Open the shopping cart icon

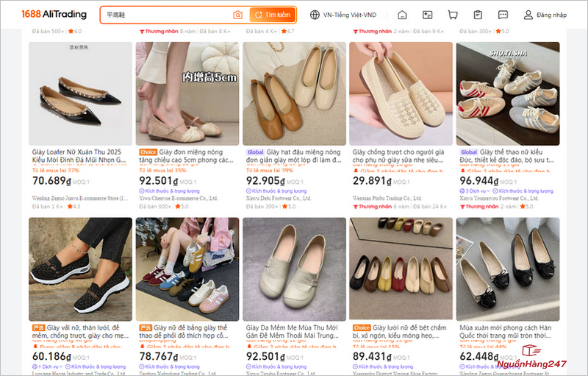(x=453, y=15)
